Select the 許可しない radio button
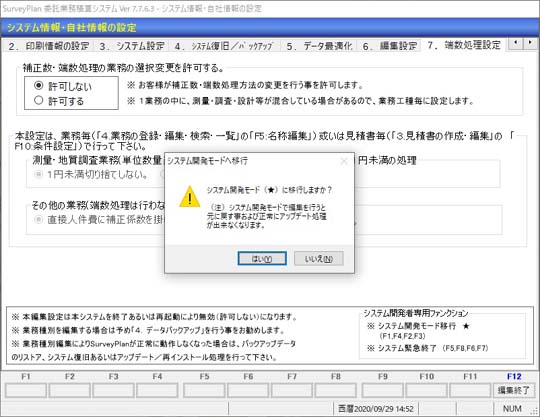 [x=39, y=85]
